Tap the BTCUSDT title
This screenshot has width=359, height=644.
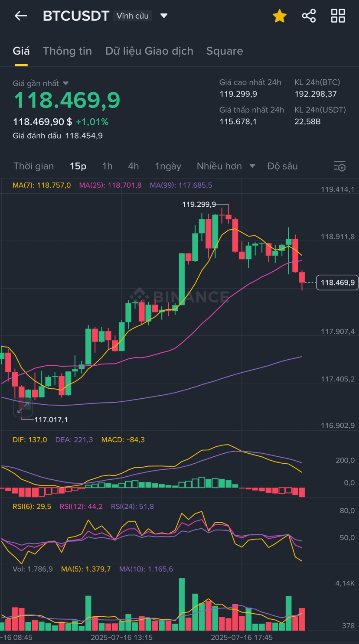tap(76, 16)
